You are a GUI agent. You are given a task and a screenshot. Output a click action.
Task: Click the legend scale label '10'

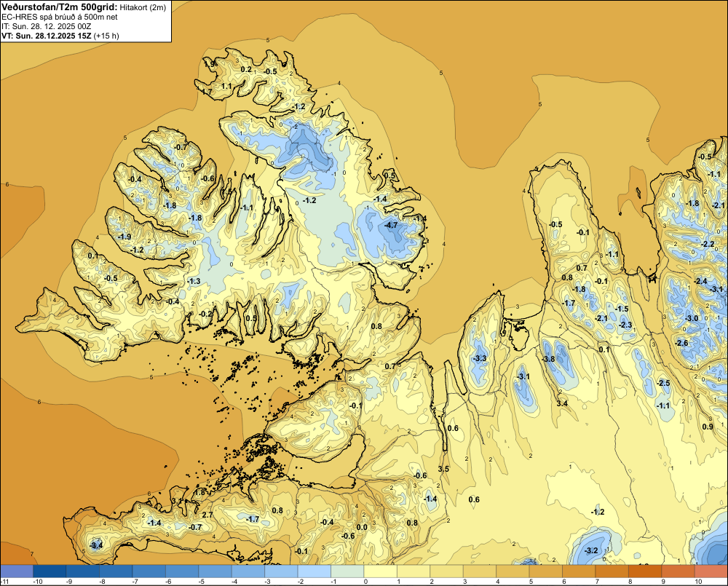point(698,582)
